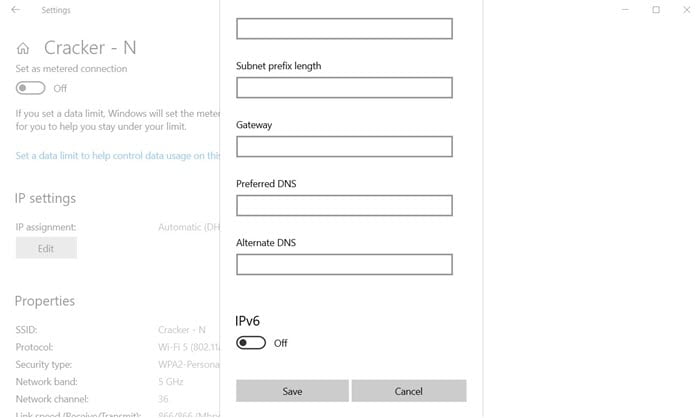Click the back arrow in Settings
The image size is (700, 418).
point(16,9)
